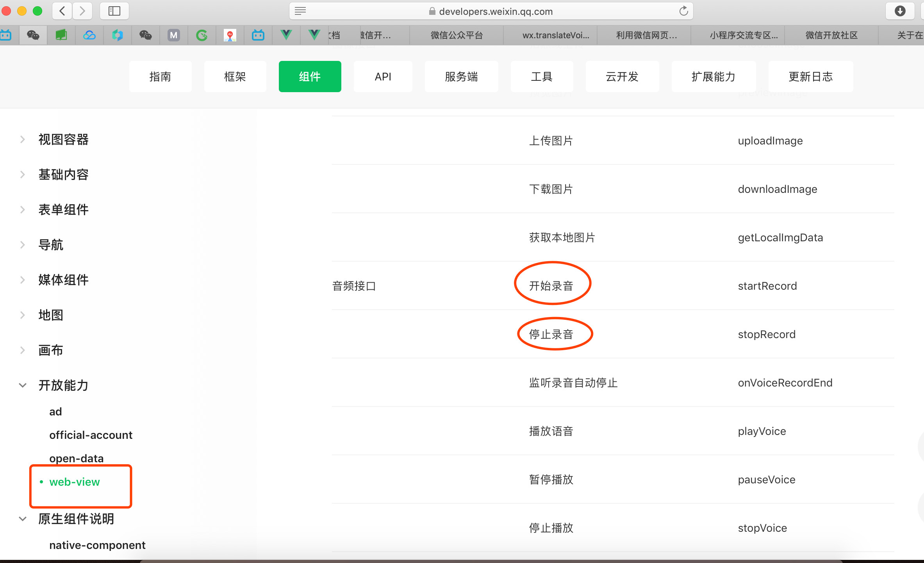Click the developers.weixin.qq.com address field
This screenshot has width=924, height=563.
495,11
